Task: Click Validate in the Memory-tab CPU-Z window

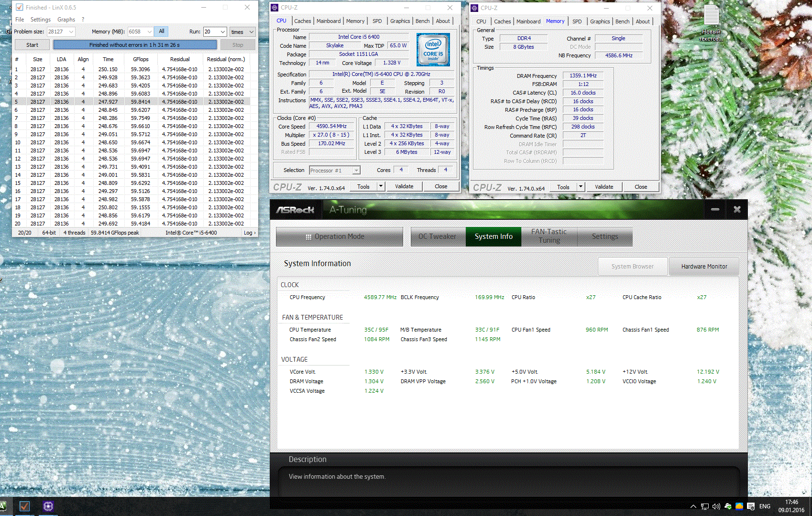Action: 604,187
